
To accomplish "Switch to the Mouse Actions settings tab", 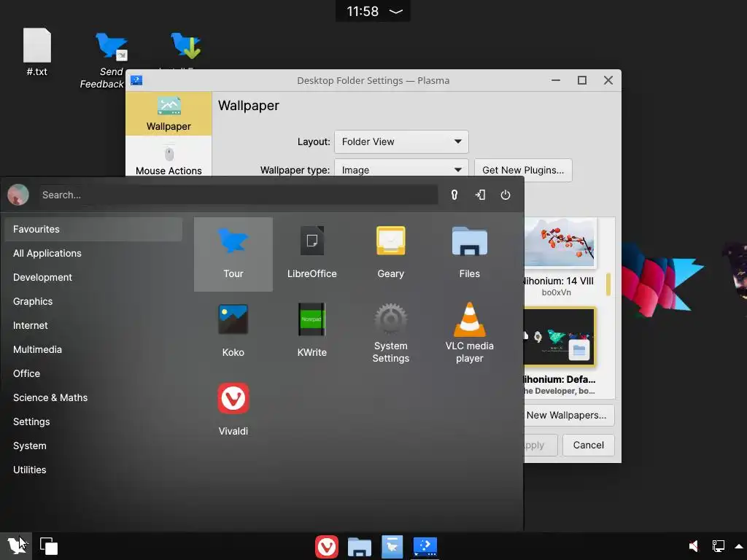I will 169,158.
